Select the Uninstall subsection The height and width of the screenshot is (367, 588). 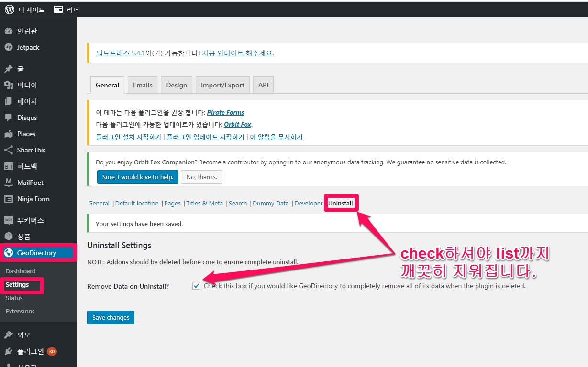341,203
